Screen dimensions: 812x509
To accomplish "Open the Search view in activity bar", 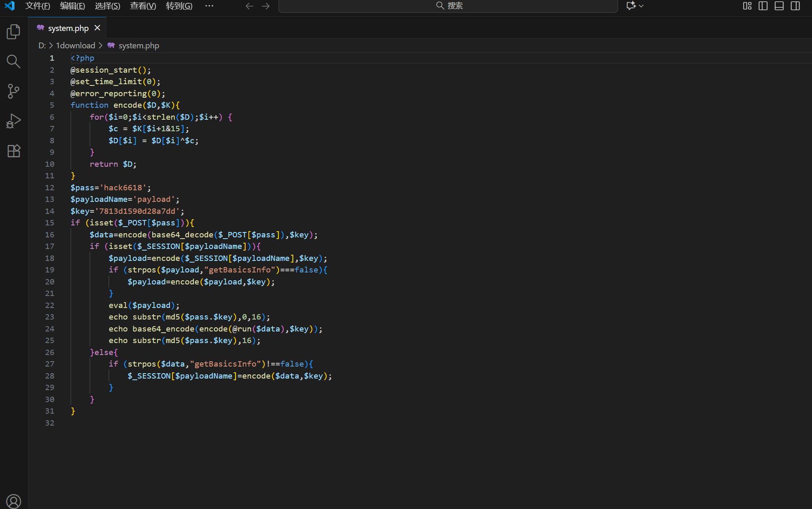I will click(14, 62).
